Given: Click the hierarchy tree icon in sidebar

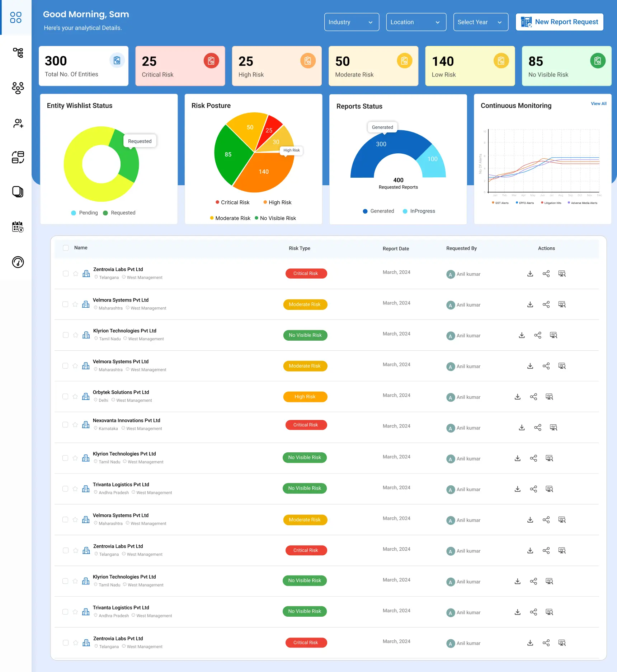Looking at the screenshot, I should tap(18, 53).
